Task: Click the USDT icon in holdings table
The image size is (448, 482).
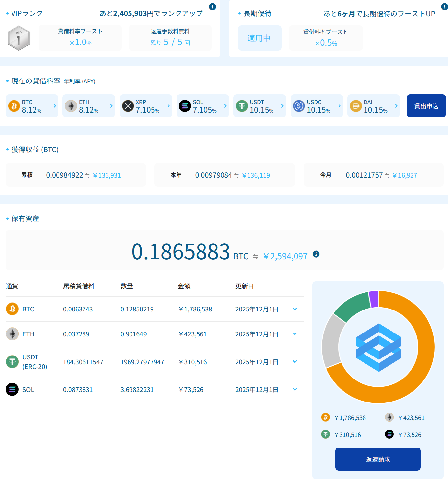Action: tap(12, 362)
